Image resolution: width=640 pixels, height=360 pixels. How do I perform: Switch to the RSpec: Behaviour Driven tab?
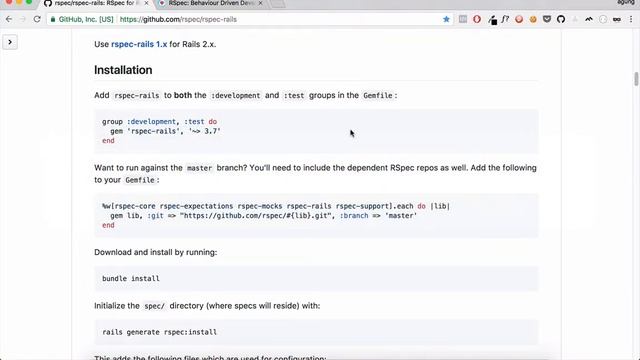[x=211, y=3]
